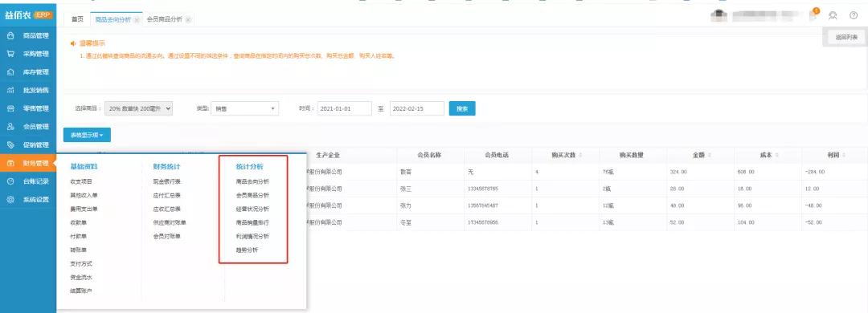Viewport: 868px width, 313px height.
Task: Open 会员对账单 in the menu
Action: coord(167,236)
